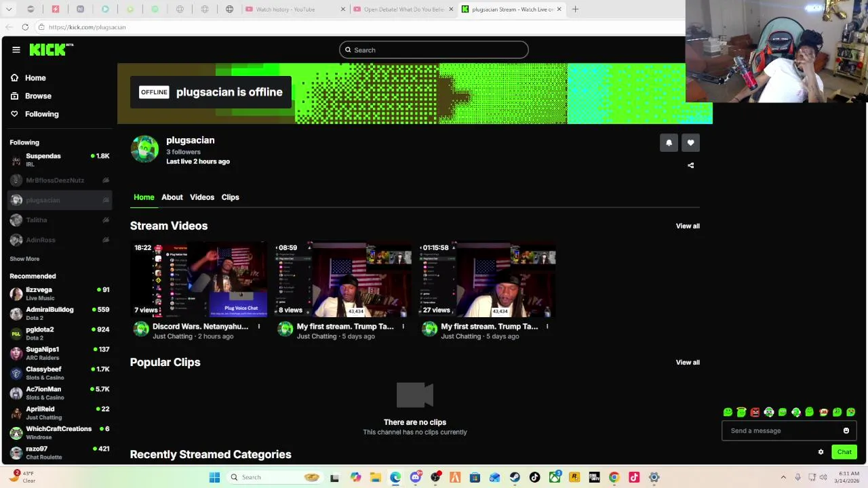Screen dimensions: 868x488
Task: Open pgldota2 recommended channel
Action: pos(60,333)
